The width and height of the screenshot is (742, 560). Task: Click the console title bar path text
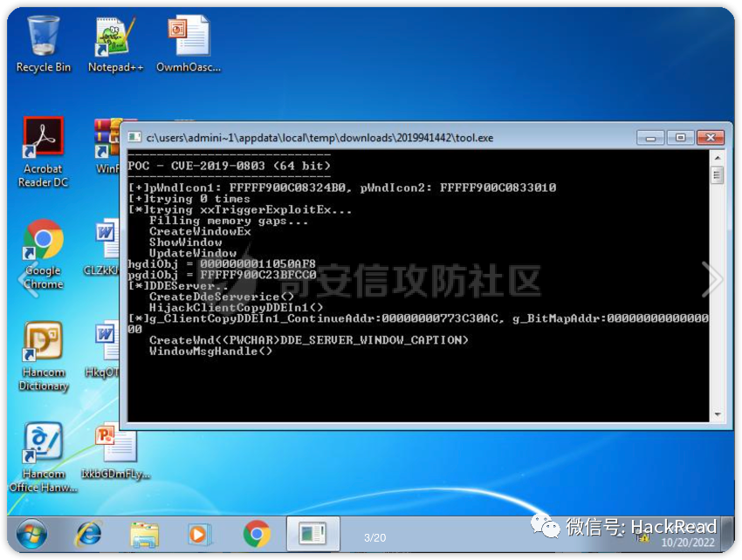coord(319,138)
